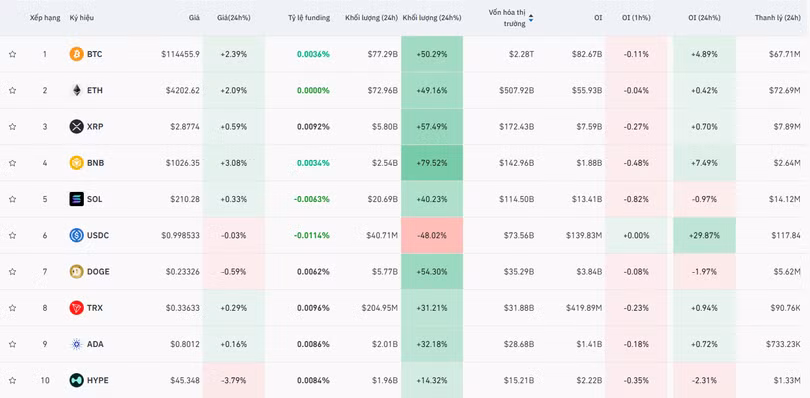Open the HYPE symbol link

pyautogui.click(x=98, y=380)
